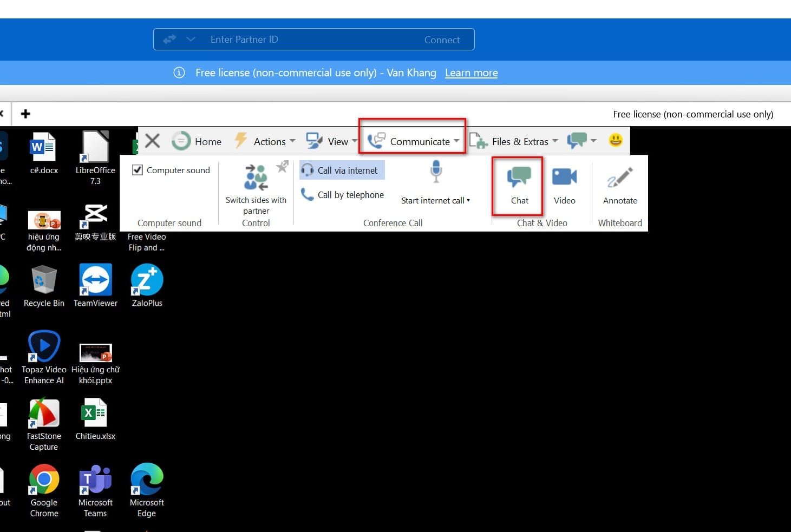Click the license info circle icon
Image resolution: width=791 pixels, height=532 pixels.
click(179, 73)
